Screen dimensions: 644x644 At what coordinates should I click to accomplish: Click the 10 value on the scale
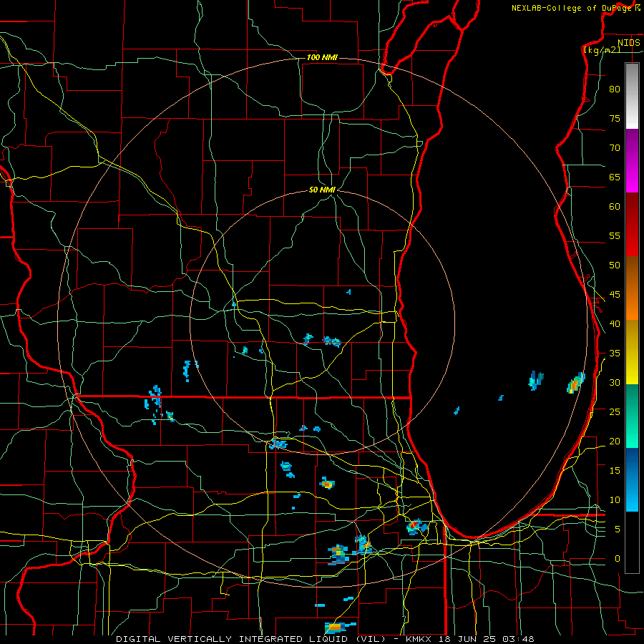615,500
